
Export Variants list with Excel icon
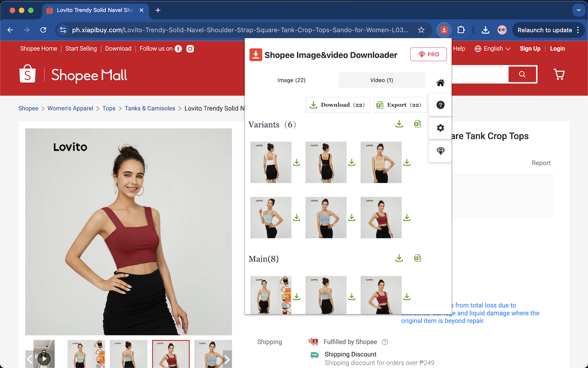point(417,124)
